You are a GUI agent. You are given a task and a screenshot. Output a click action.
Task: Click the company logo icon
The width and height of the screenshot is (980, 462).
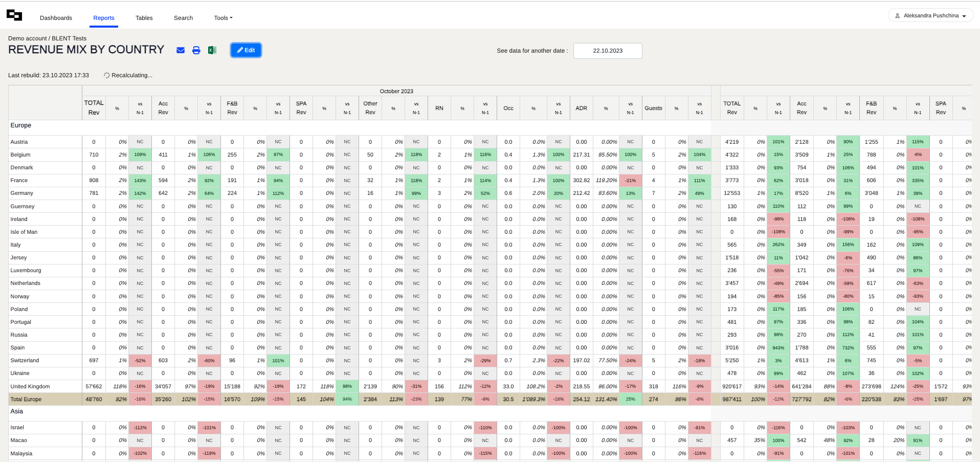coord(14,16)
